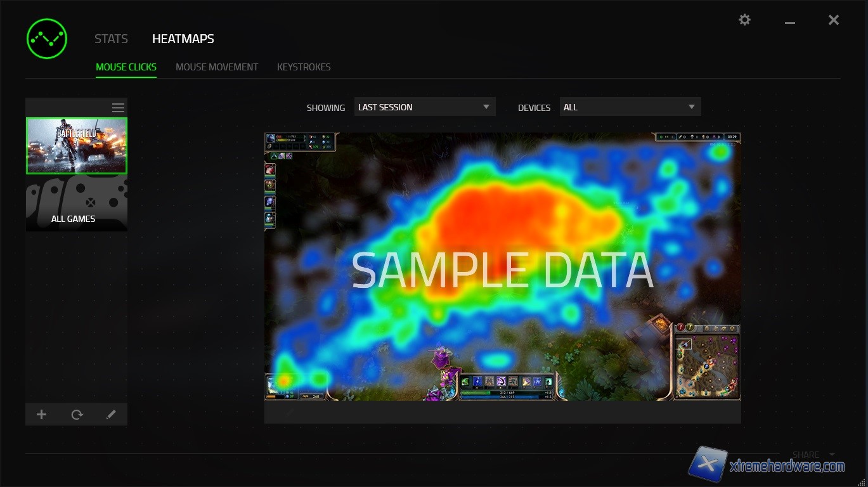
Task: Refresh the game list
Action: tap(77, 415)
